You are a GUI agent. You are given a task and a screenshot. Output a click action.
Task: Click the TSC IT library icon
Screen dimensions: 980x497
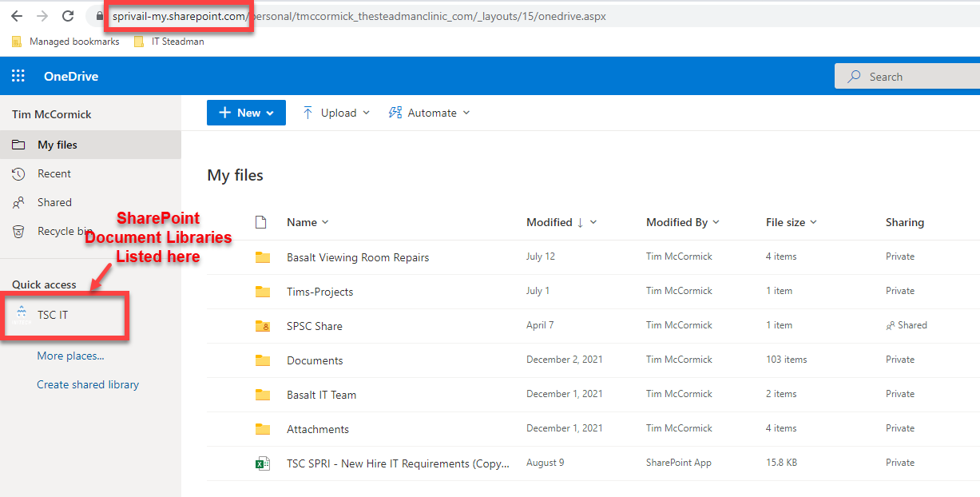[x=22, y=315]
